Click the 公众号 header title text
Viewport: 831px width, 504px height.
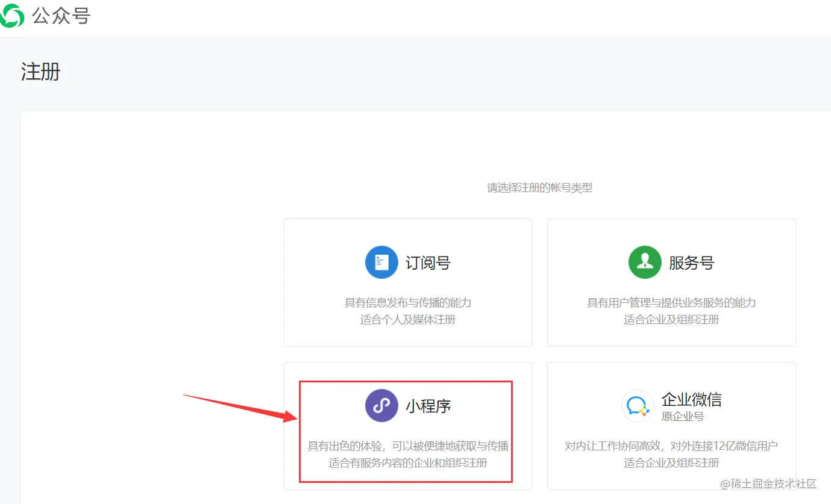point(61,16)
